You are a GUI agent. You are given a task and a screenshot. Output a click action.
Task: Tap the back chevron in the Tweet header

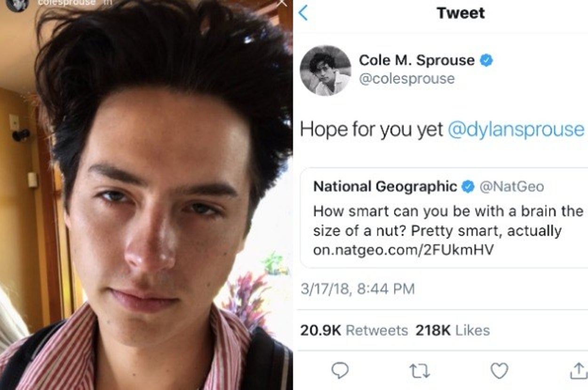[x=303, y=13]
